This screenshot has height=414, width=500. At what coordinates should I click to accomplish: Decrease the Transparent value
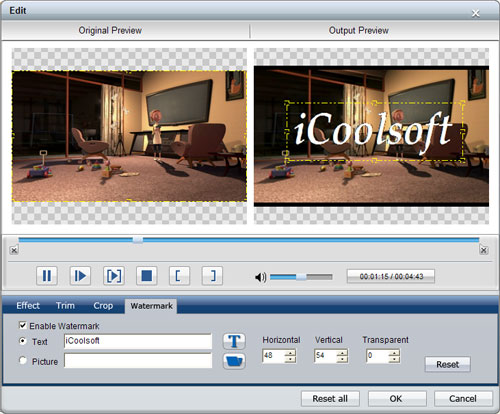point(394,359)
